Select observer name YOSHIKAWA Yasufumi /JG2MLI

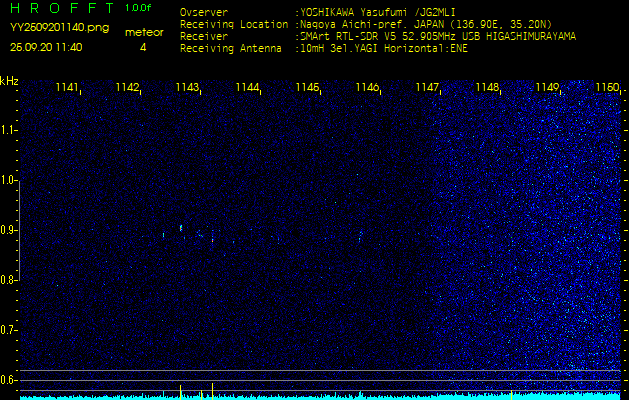point(378,12)
